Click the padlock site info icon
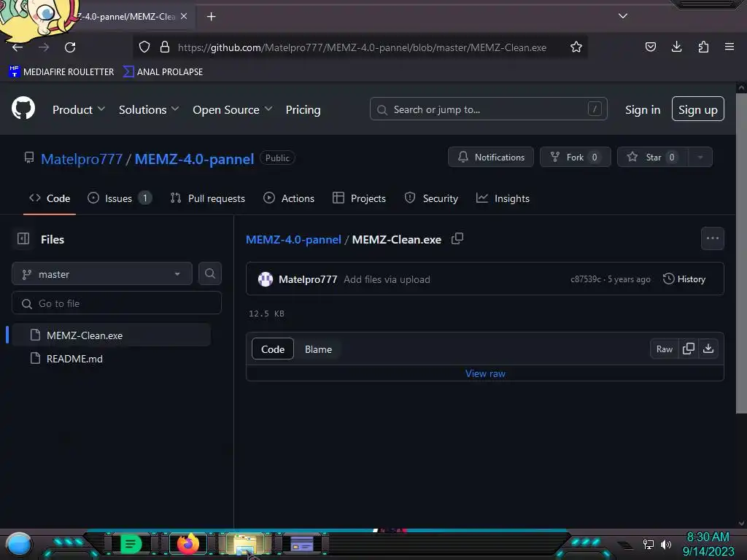The height and width of the screenshot is (560, 747). tap(165, 47)
